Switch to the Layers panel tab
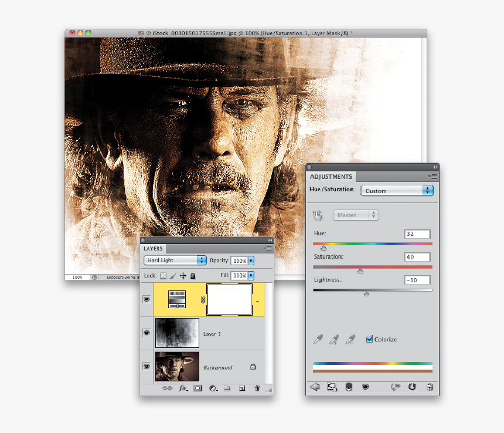 click(x=152, y=248)
